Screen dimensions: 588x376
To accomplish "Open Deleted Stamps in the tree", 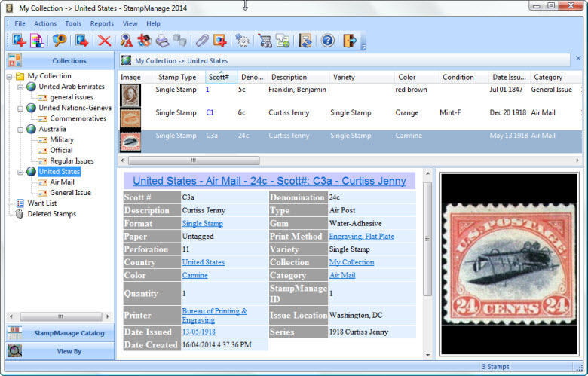I will [52, 214].
